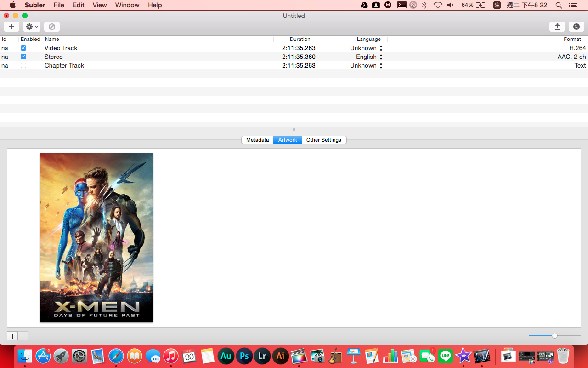
Task: Open LINE app in the Dock
Action: pos(445,356)
